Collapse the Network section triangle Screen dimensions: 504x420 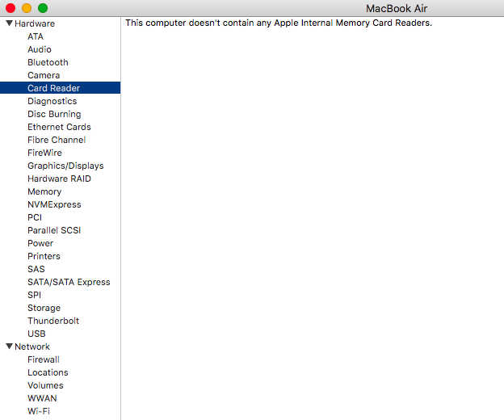(10, 346)
